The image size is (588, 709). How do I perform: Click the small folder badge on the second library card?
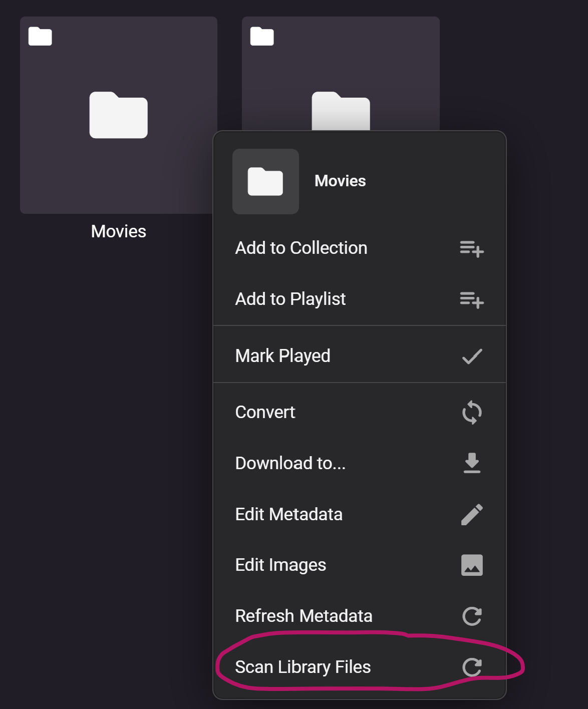262,36
